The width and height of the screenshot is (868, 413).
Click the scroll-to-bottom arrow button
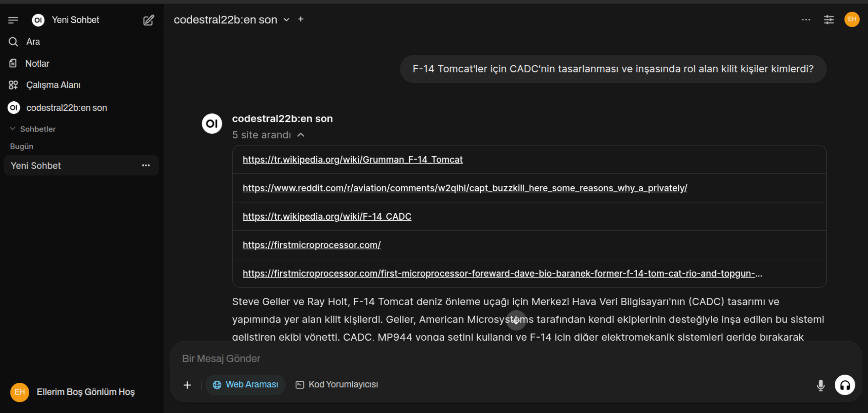[516, 320]
